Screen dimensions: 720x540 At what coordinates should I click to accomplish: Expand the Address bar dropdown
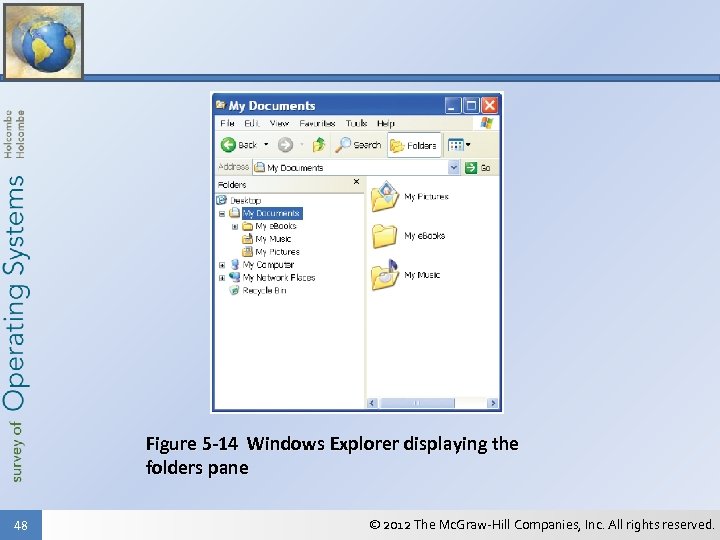(x=454, y=168)
